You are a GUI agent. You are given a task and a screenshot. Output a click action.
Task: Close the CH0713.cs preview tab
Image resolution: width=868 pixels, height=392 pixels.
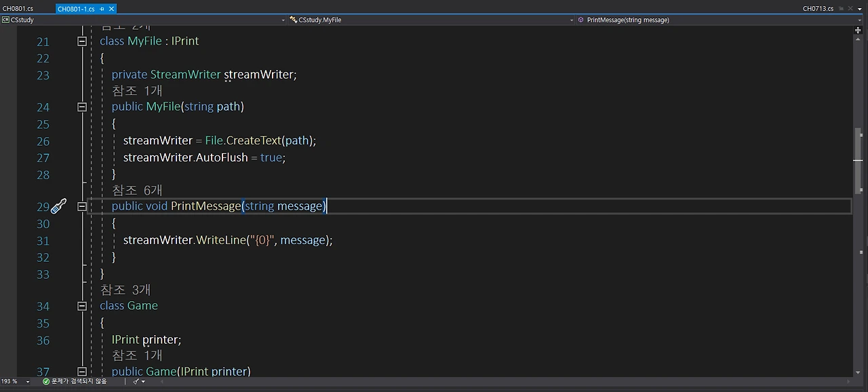[x=850, y=9]
